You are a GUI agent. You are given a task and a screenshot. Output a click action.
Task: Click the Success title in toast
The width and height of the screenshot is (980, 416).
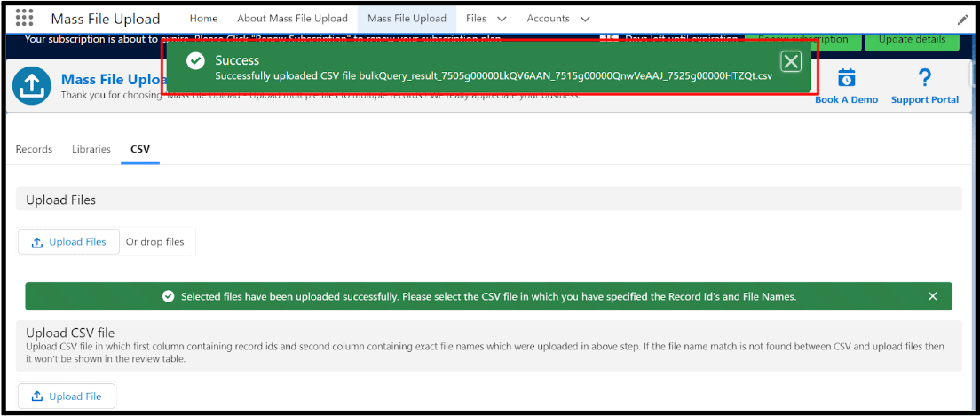[237, 60]
